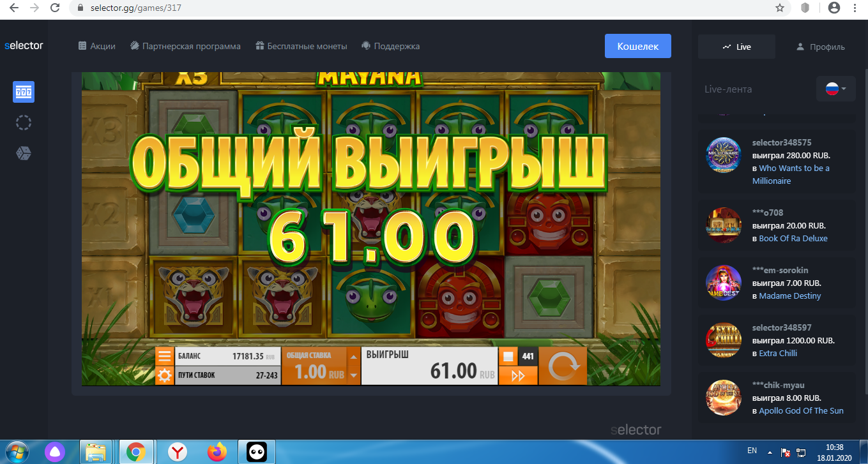Open the slots category in left sidebar
Image resolution: width=868 pixels, height=464 pixels.
(x=24, y=92)
